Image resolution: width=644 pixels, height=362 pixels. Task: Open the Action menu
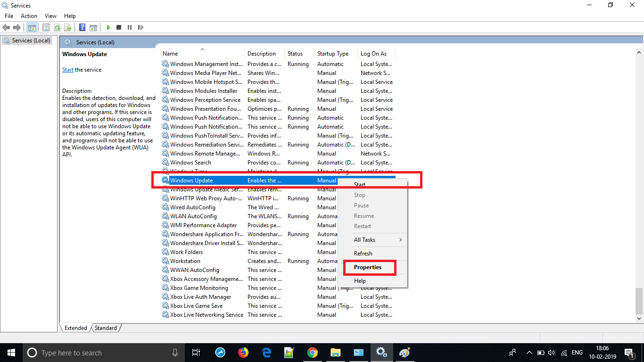29,16
